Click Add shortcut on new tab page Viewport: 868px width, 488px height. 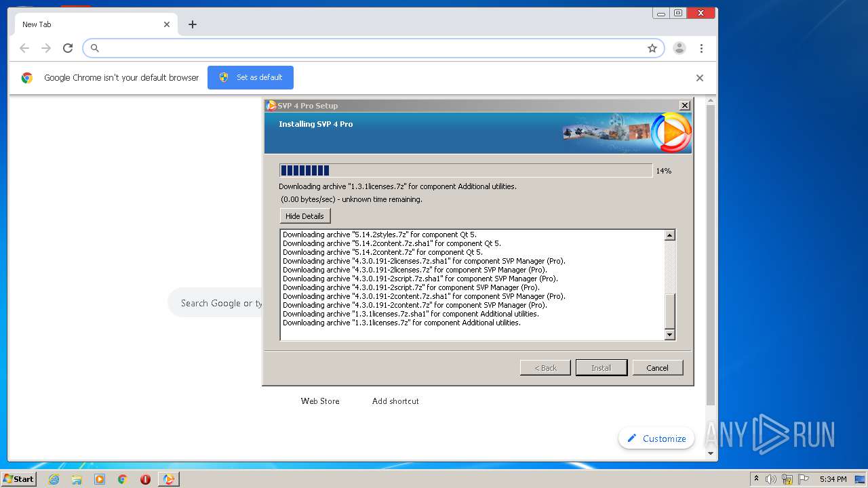pyautogui.click(x=395, y=401)
